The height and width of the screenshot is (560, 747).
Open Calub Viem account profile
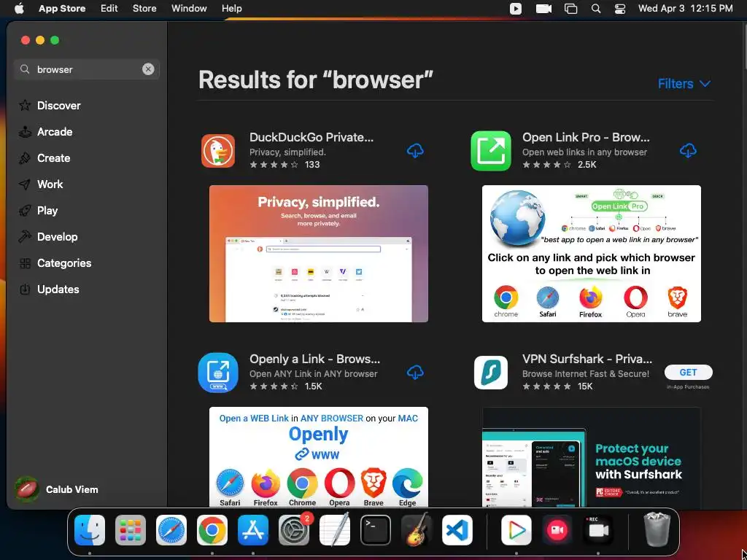click(56, 489)
